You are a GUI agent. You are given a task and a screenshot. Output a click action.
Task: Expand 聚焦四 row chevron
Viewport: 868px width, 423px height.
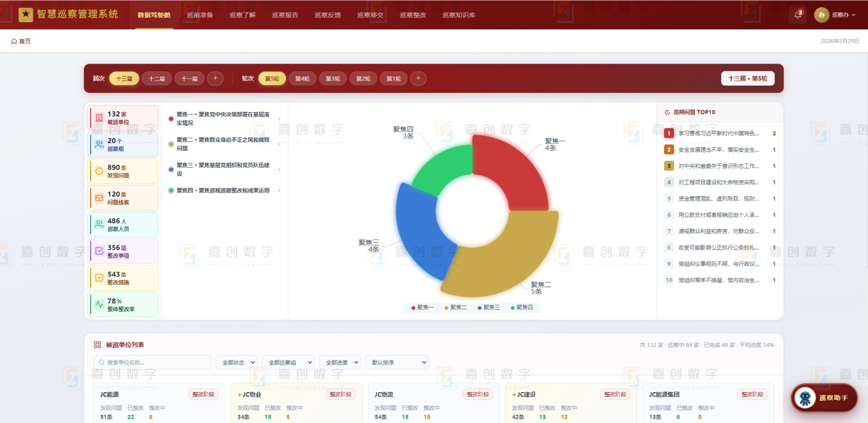tap(279, 191)
